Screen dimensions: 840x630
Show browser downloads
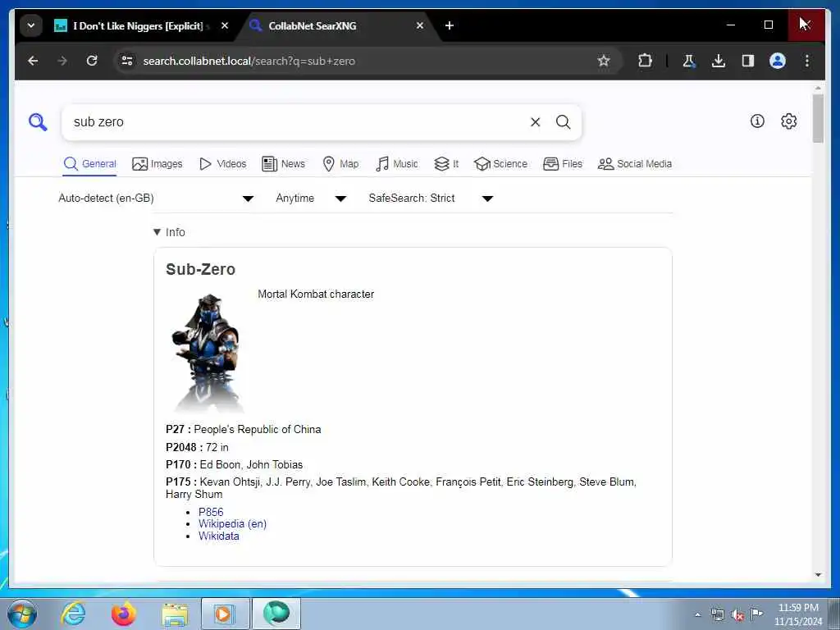[x=719, y=61]
